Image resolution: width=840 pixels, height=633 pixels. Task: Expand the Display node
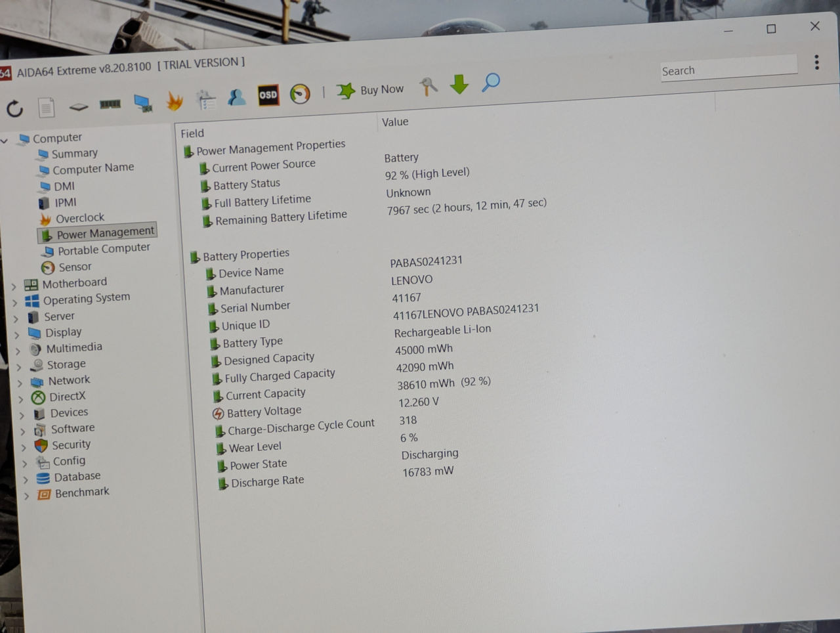(17, 335)
